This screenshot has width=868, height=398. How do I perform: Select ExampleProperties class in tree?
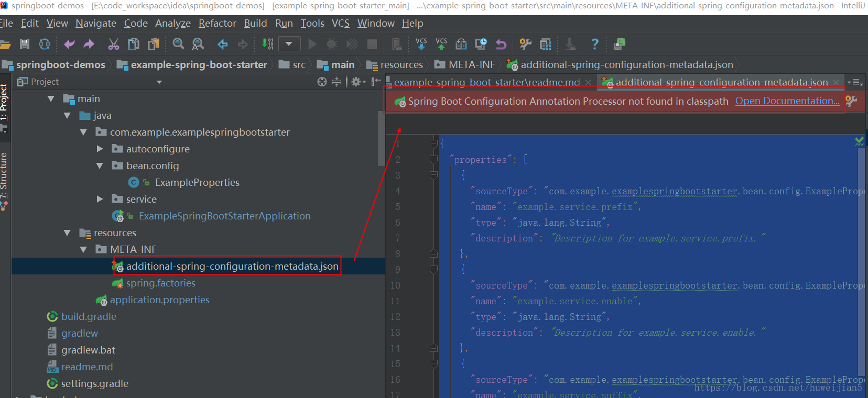point(197,182)
